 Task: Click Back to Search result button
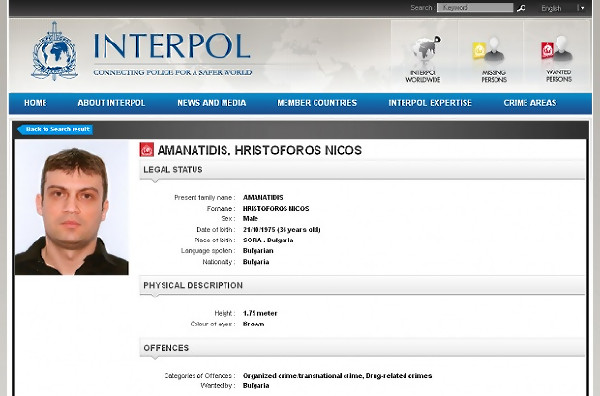click(55, 129)
